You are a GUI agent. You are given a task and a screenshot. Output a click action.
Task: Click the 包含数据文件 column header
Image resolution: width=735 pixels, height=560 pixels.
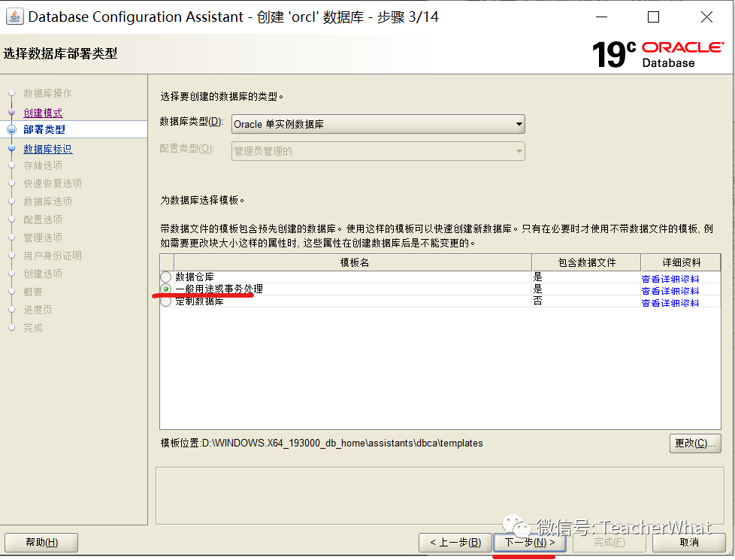pos(586,262)
